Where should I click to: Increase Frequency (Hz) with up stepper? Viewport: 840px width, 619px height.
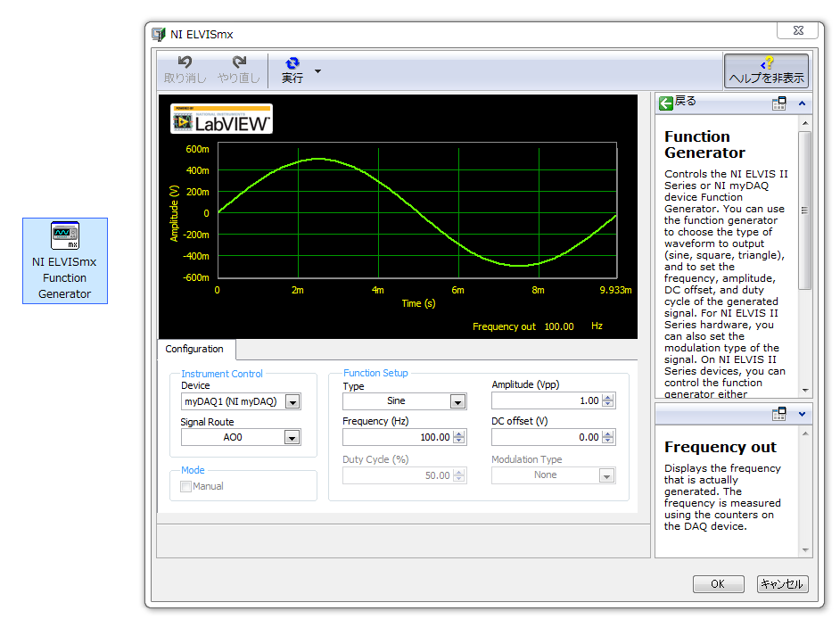point(459,433)
